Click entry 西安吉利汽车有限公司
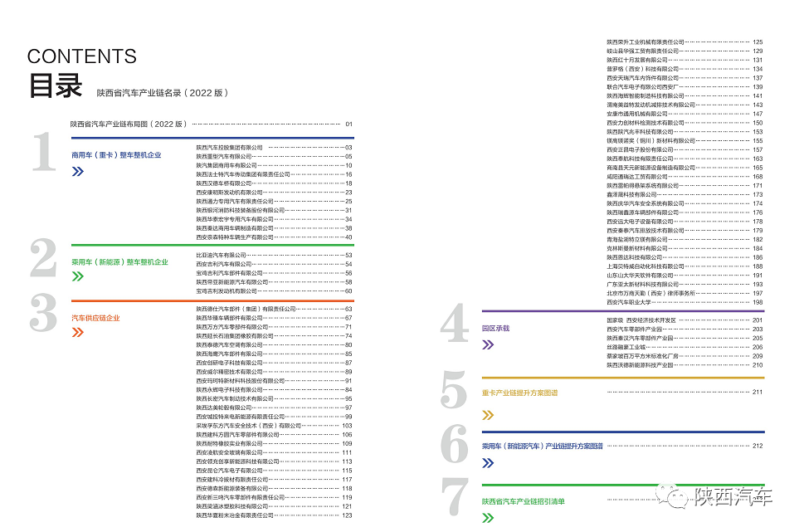799x532 pixels. pyautogui.click(x=224, y=264)
